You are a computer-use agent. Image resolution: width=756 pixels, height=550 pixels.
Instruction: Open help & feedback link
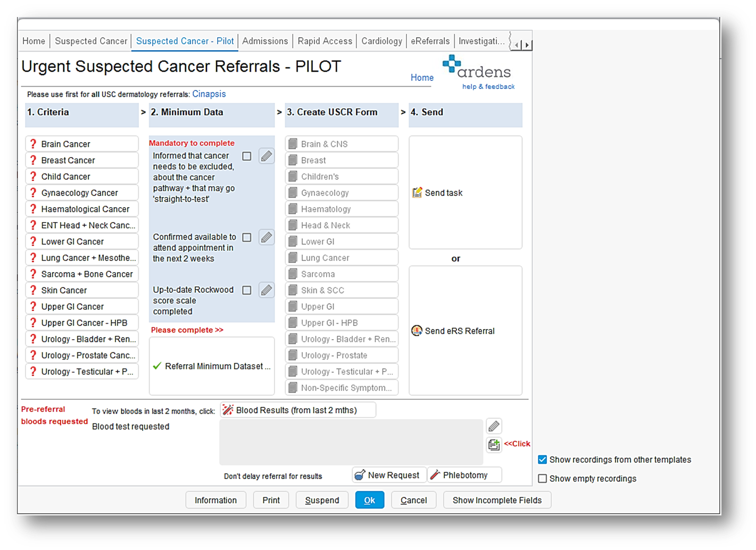coord(488,86)
